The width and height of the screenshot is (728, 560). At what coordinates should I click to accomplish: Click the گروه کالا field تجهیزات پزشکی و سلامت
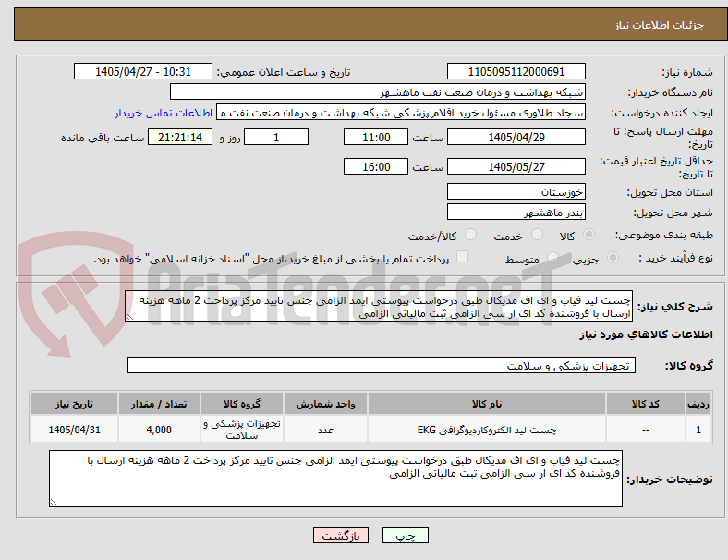tap(382, 365)
